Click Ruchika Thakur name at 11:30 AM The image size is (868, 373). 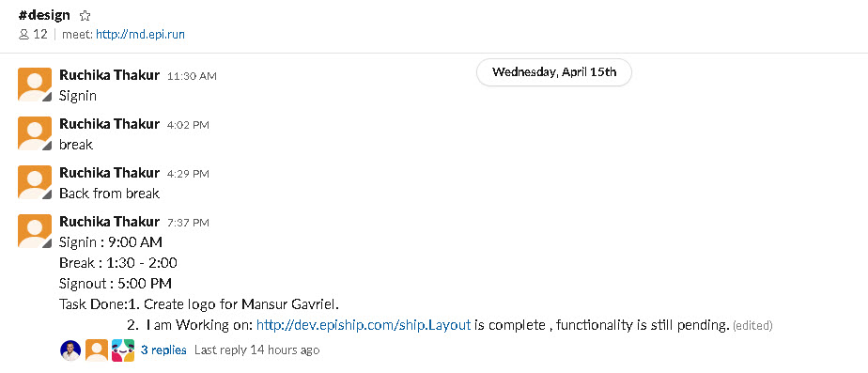coord(110,75)
